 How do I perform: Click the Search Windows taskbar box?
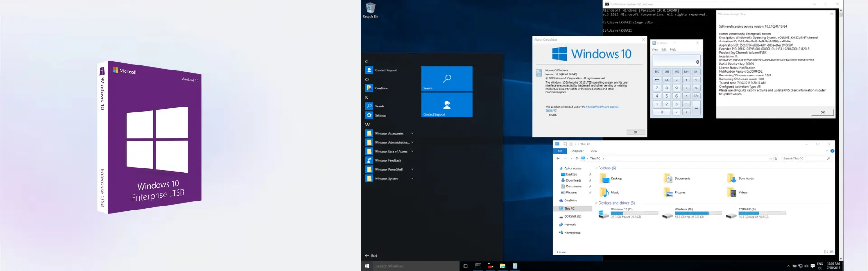pos(416,266)
